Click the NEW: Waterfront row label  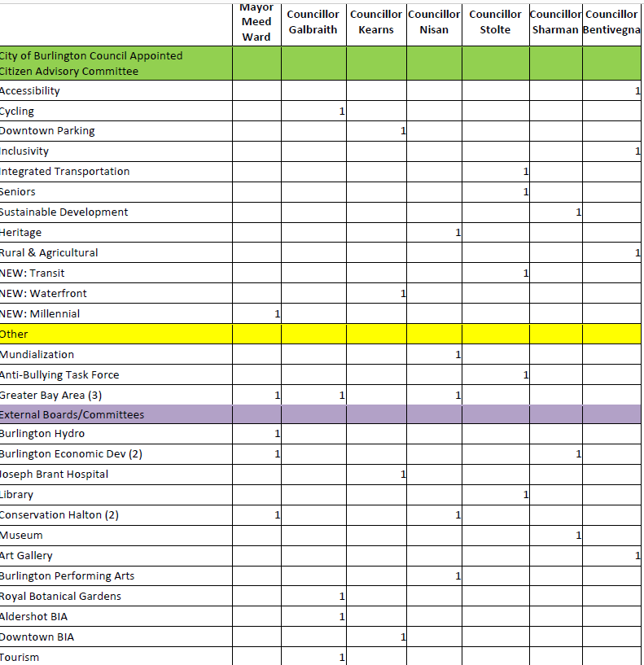43,294
